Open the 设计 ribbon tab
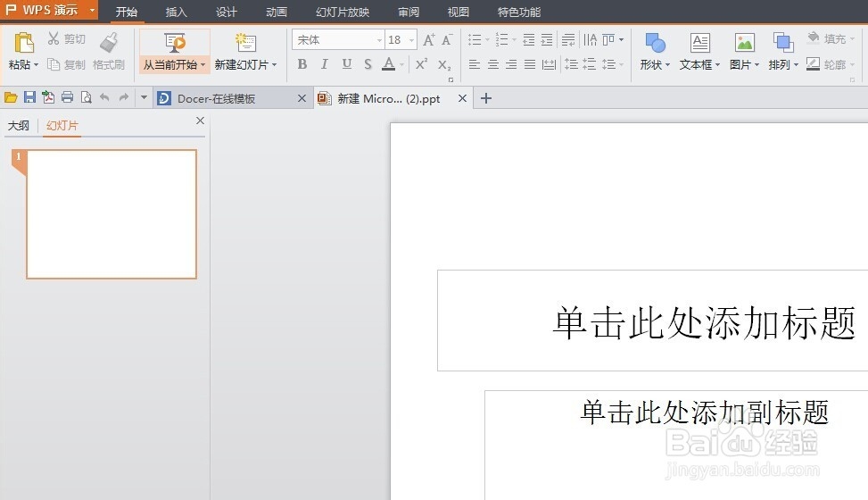Viewport: 868px width, 500px height. [x=227, y=12]
